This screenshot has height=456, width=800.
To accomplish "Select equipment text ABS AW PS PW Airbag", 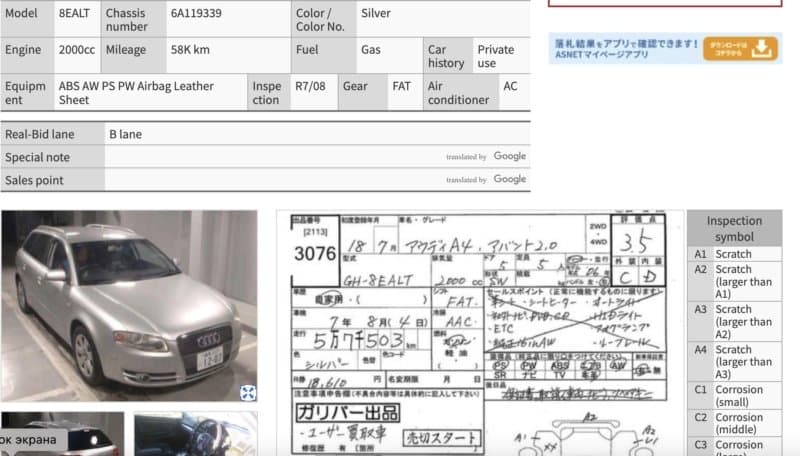I will (x=114, y=86).
